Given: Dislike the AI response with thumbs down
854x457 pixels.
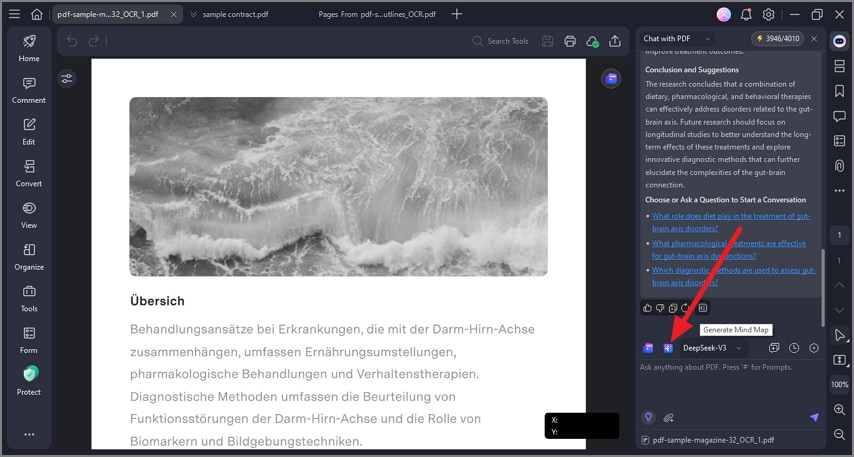Looking at the screenshot, I should pyautogui.click(x=660, y=308).
